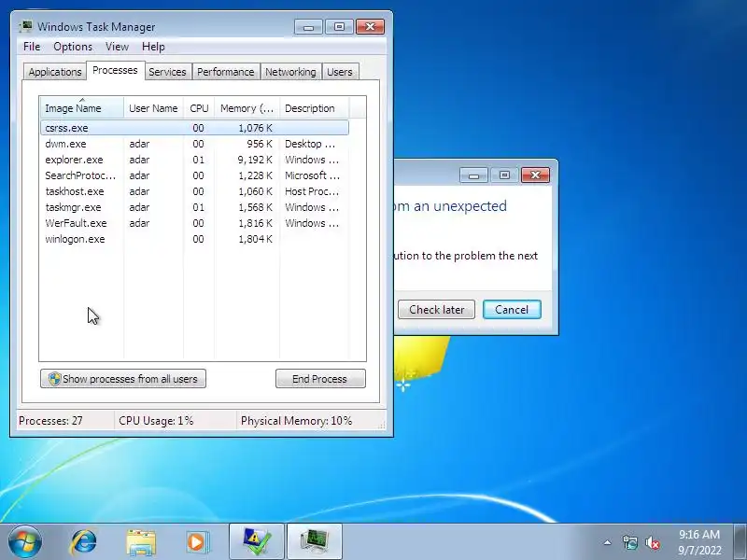Open the View menu
The height and width of the screenshot is (560, 747).
118,47
